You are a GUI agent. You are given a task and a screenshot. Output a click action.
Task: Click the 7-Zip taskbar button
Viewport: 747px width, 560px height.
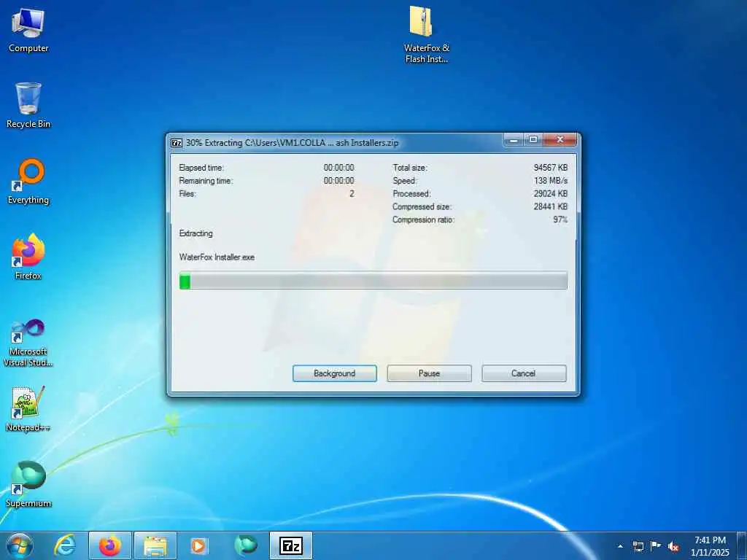coord(291,545)
